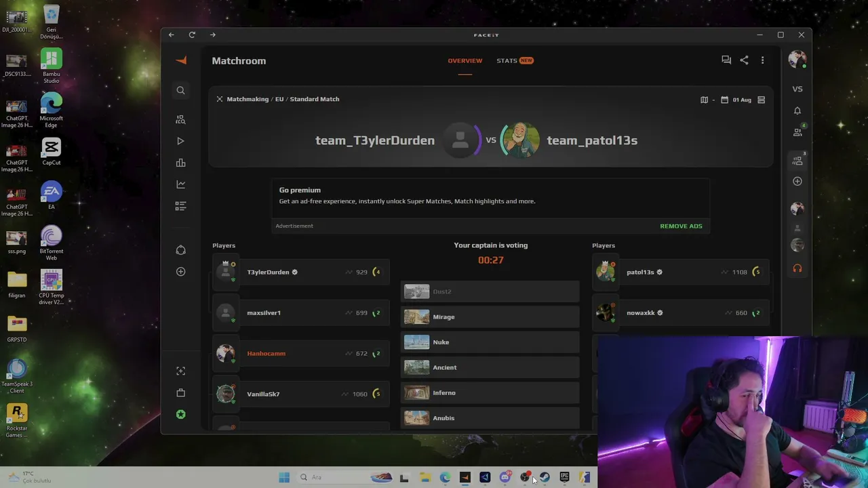
Task: Close the matchroom breadcrumb with the X
Action: [x=220, y=99]
